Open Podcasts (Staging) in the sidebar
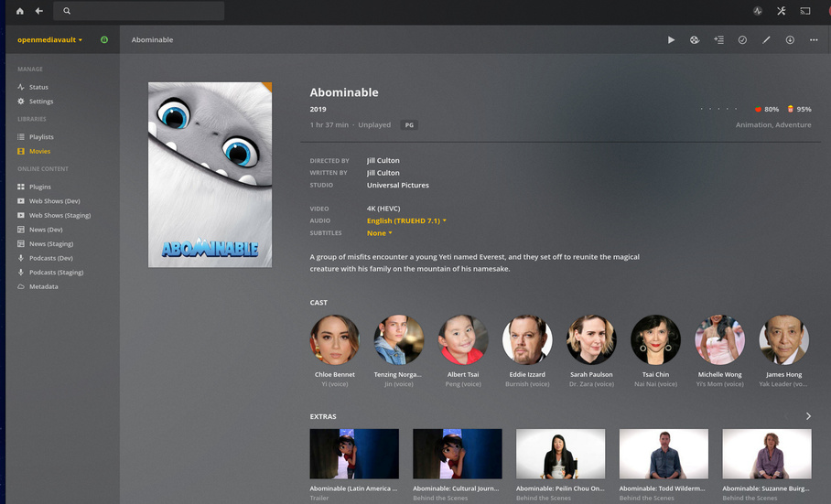 [50, 273]
